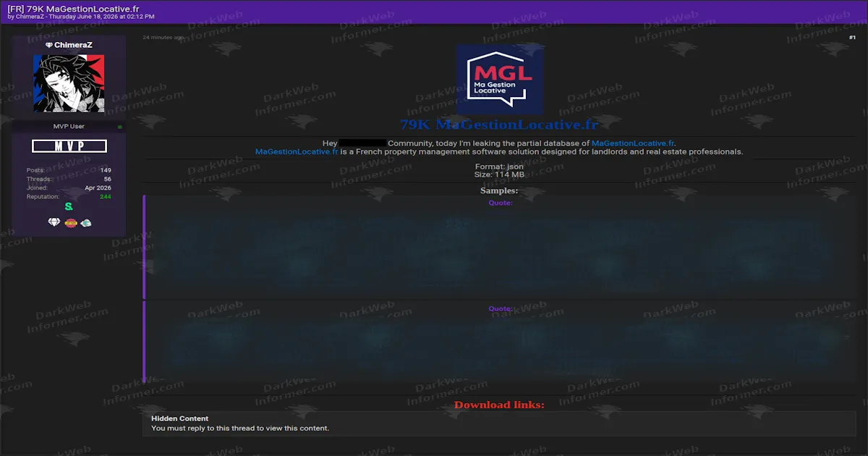Click the Hidden Content box
868x456 pixels.
pyautogui.click(x=500, y=423)
